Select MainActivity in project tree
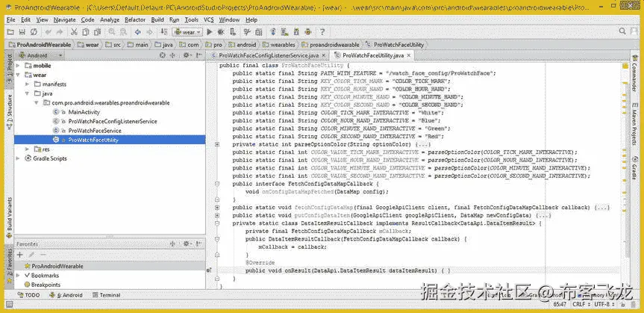 click(x=84, y=112)
